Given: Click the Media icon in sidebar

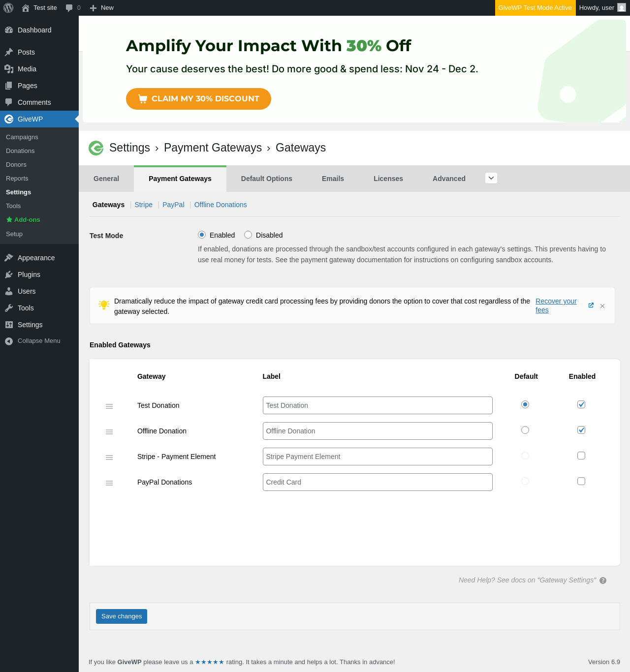Looking at the screenshot, I should point(9,69).
